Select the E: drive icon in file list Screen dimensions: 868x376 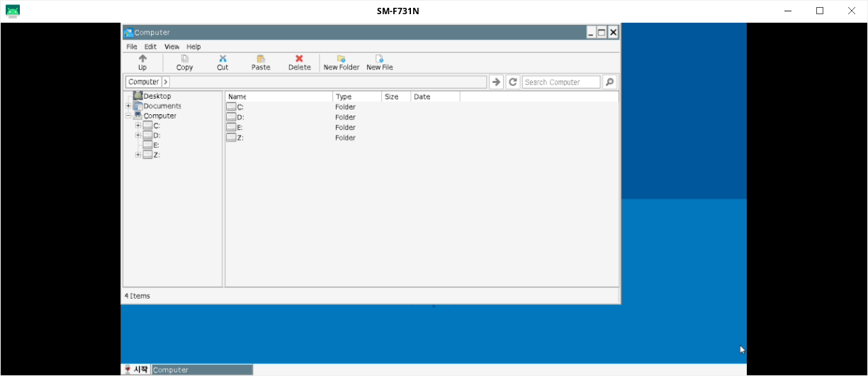[231, 128]
